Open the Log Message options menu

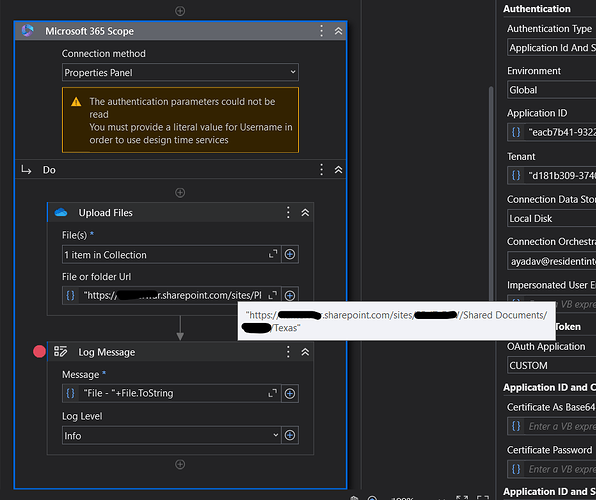(x=288, y=352)
